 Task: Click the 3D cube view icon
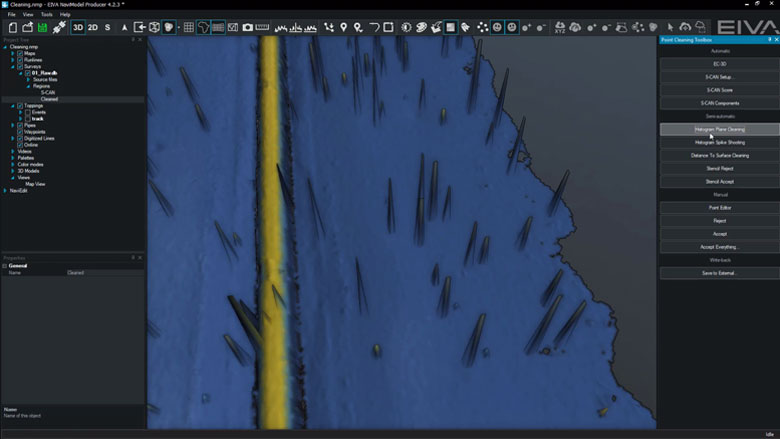click(154, 27)
